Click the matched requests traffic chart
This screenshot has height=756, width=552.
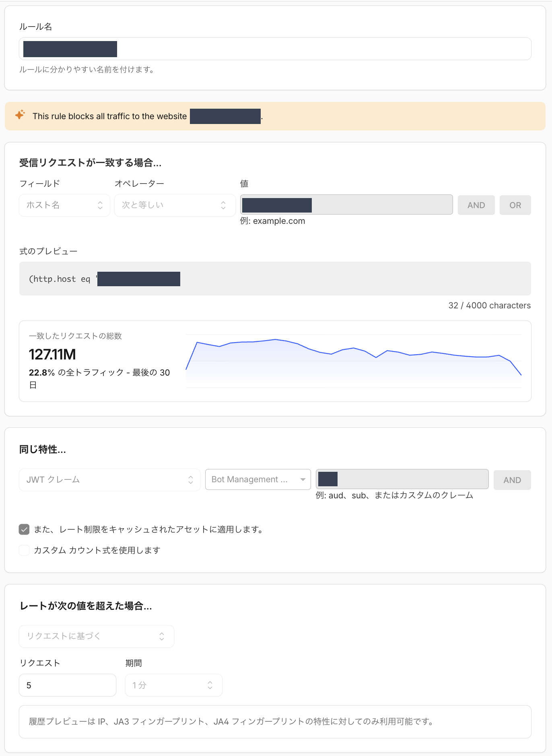click(x=354, y=360)
